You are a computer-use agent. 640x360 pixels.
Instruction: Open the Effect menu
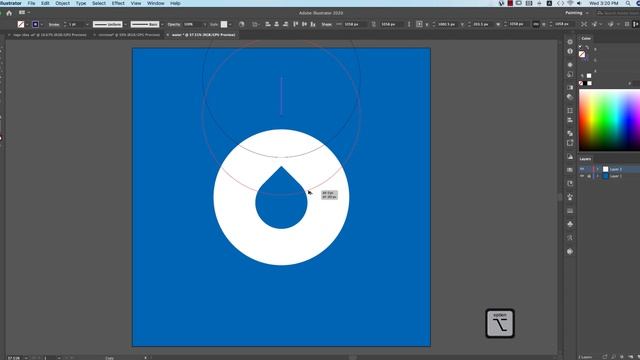pos(118,3)
